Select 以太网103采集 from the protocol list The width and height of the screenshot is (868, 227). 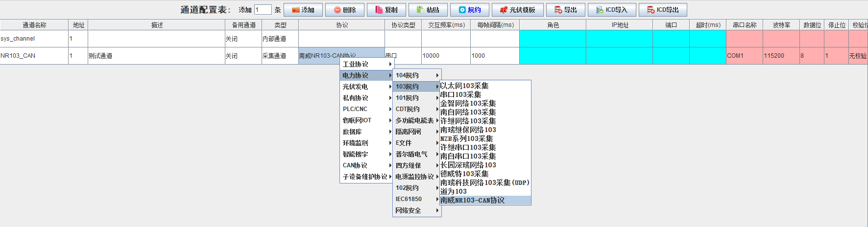click(464, 86)
